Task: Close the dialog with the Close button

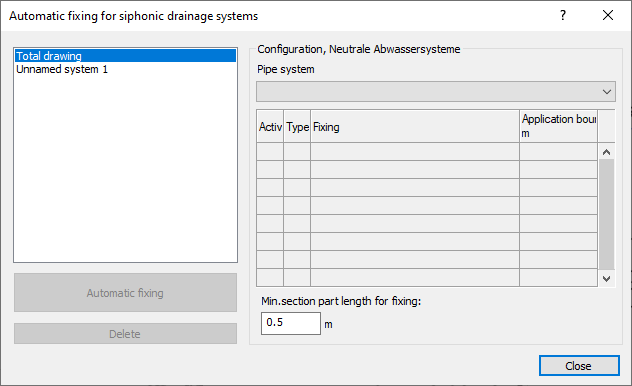Action: pyautogui.click(x=579, y=366)
